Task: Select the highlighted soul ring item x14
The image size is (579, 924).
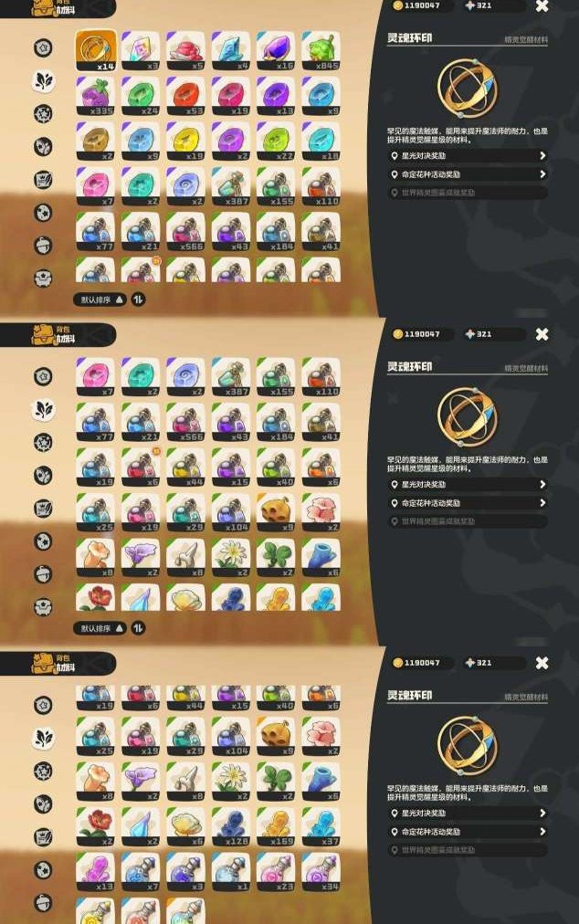Action: (96, 52)
